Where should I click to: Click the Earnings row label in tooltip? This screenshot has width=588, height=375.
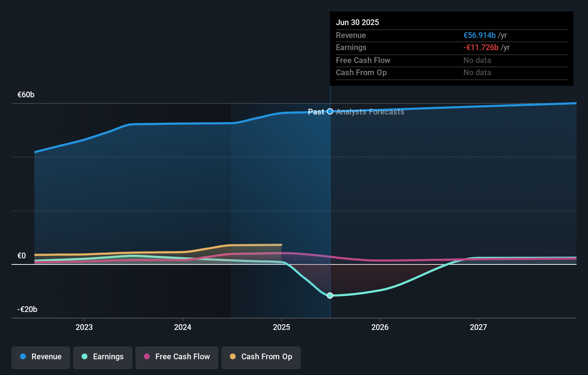pos(351,48)
